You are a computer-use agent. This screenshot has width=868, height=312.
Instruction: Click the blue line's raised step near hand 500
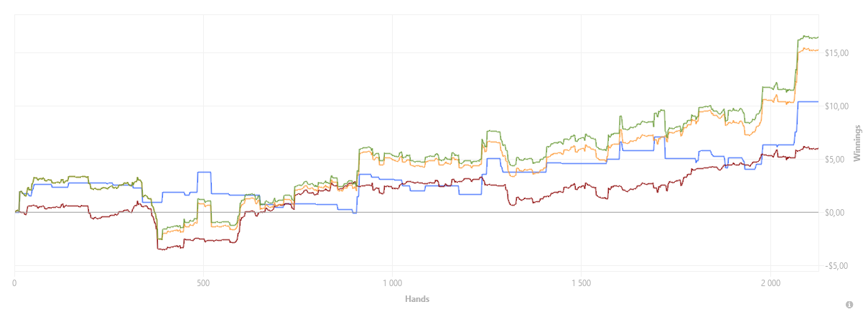point(204,173)
